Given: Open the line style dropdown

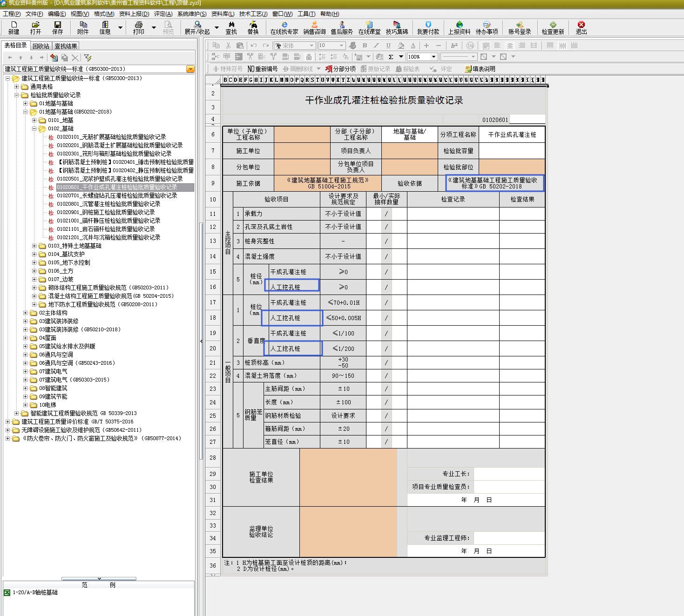Looking at the screenshot, I should point(474,57).
